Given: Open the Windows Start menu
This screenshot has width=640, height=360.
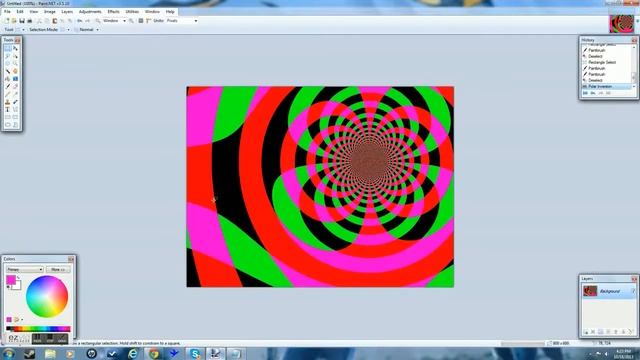Looking at the screenshot, I should coord(8,353).
